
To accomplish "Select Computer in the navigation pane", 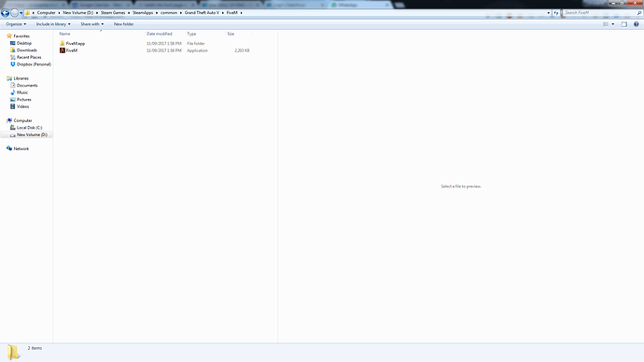I will 22,120.
